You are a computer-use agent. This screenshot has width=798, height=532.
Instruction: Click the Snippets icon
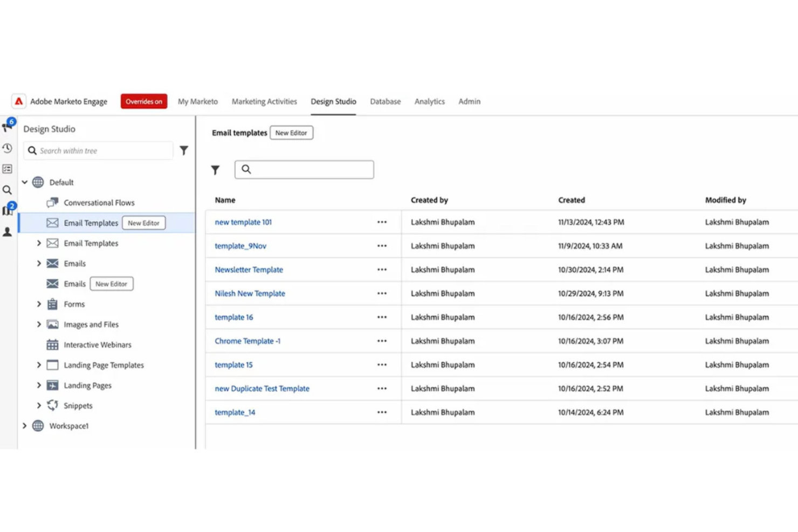tap(52, 405)
